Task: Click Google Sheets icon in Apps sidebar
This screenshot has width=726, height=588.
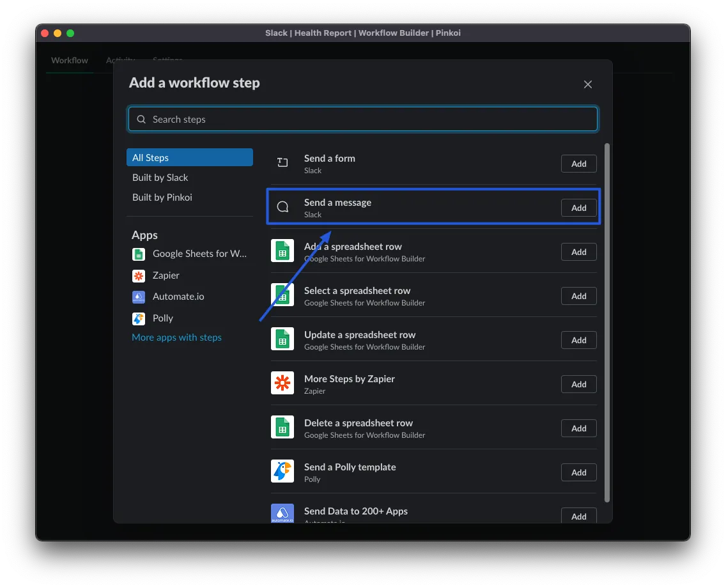Action: 139,254
